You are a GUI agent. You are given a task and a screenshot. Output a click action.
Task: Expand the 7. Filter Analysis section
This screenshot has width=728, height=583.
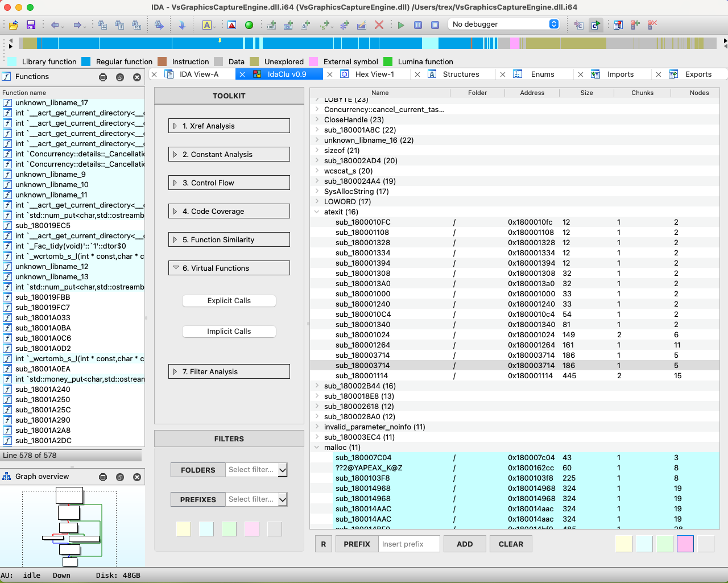[x=229, y=371]
